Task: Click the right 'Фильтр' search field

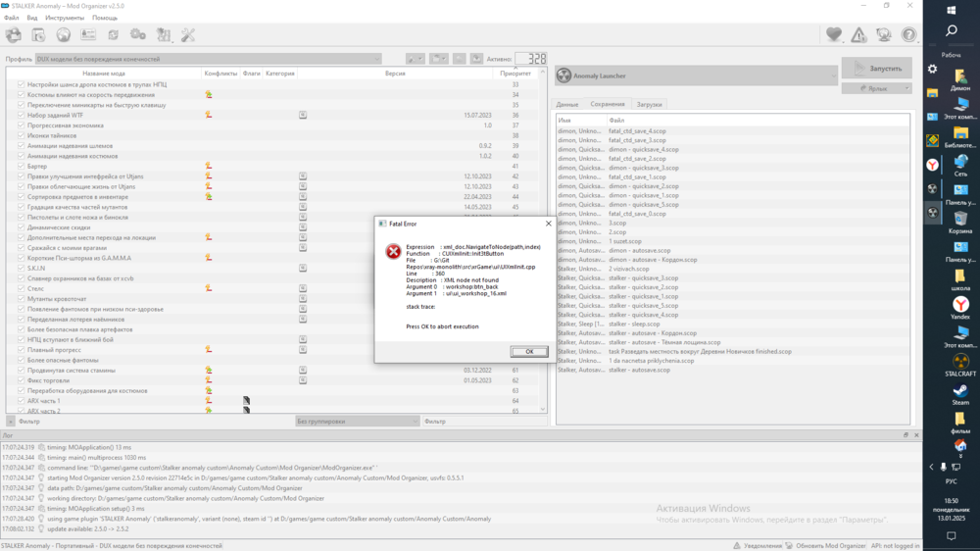Action: point(484,421)
